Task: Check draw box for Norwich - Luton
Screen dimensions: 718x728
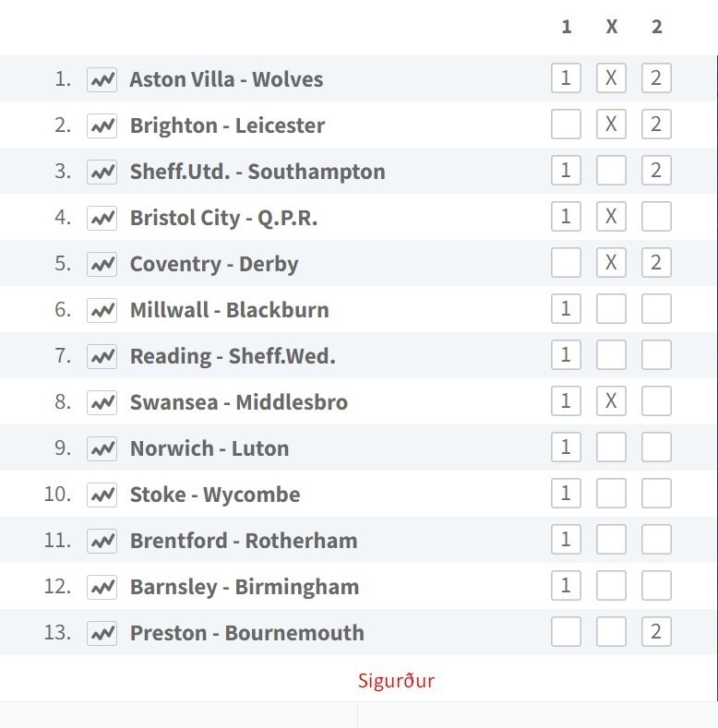Action: click(x=611, y=448)
